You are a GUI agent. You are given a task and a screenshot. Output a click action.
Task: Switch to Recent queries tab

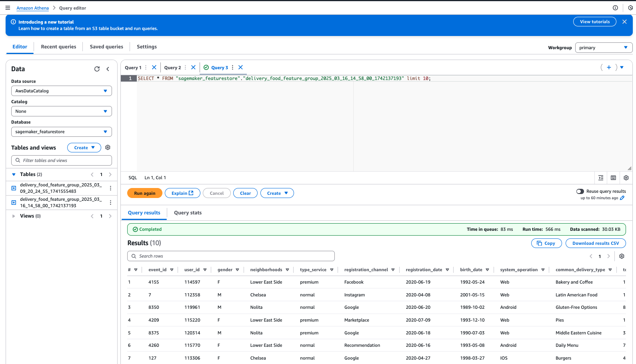click(58, 47)
